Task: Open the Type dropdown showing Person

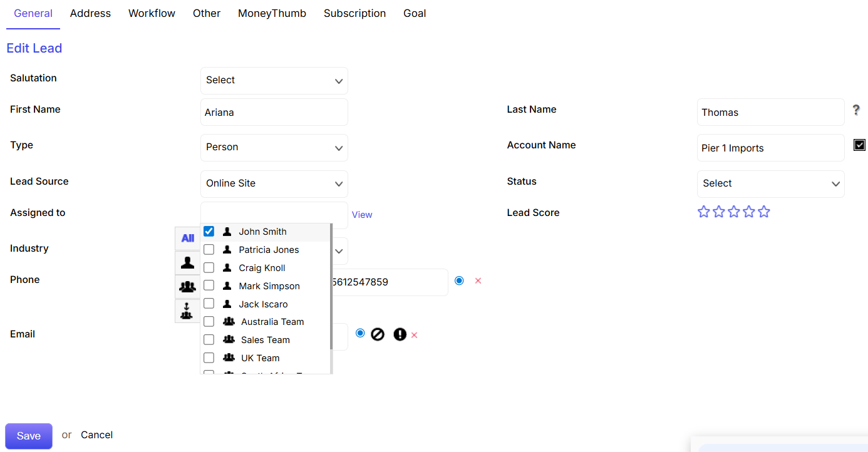Action: (x=274, y=148)
